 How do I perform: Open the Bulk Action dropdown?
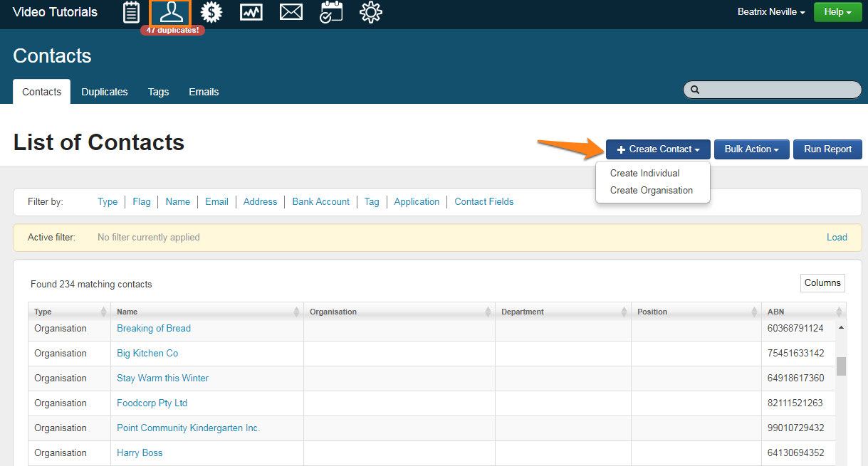pyautogui.click(x=751, y=149)
